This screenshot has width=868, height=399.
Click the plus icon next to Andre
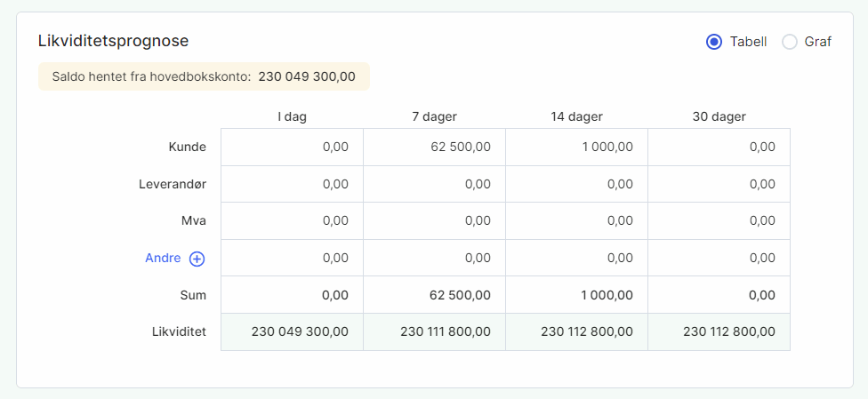197,259
